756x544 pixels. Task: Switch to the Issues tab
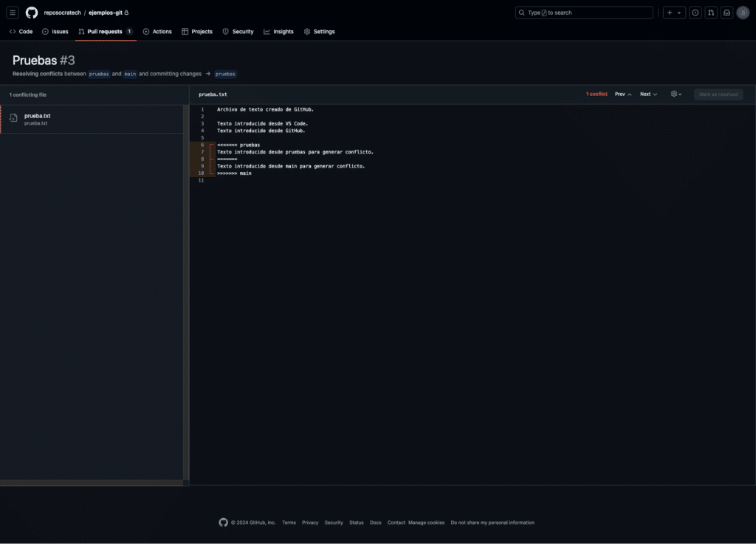pyautogui.click(x=55, y=31)
